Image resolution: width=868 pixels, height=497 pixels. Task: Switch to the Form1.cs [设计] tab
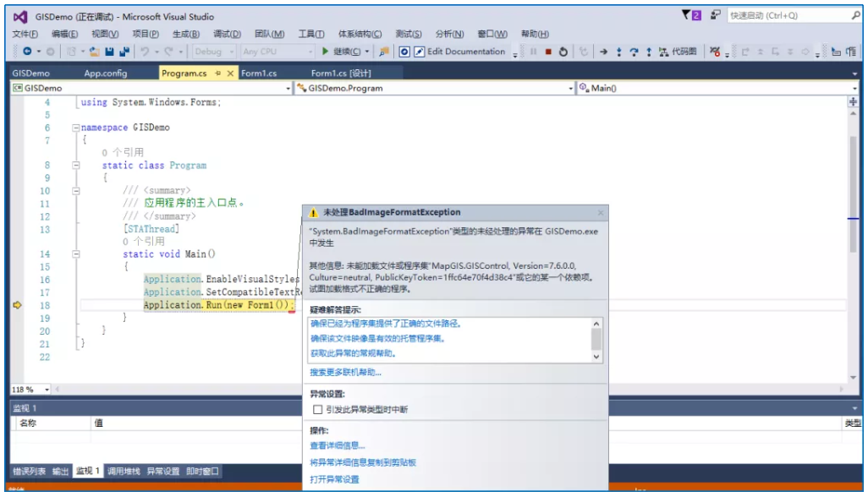pos(341,73)
